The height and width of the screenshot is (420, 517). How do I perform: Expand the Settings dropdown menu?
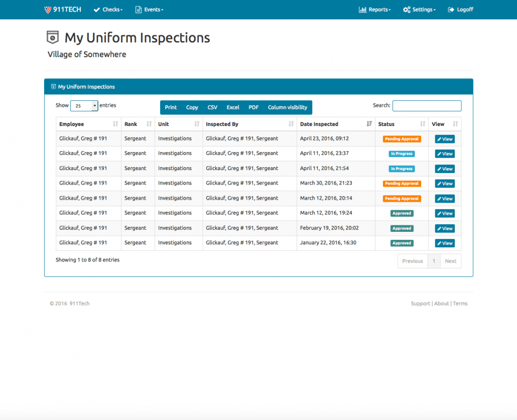420,9
